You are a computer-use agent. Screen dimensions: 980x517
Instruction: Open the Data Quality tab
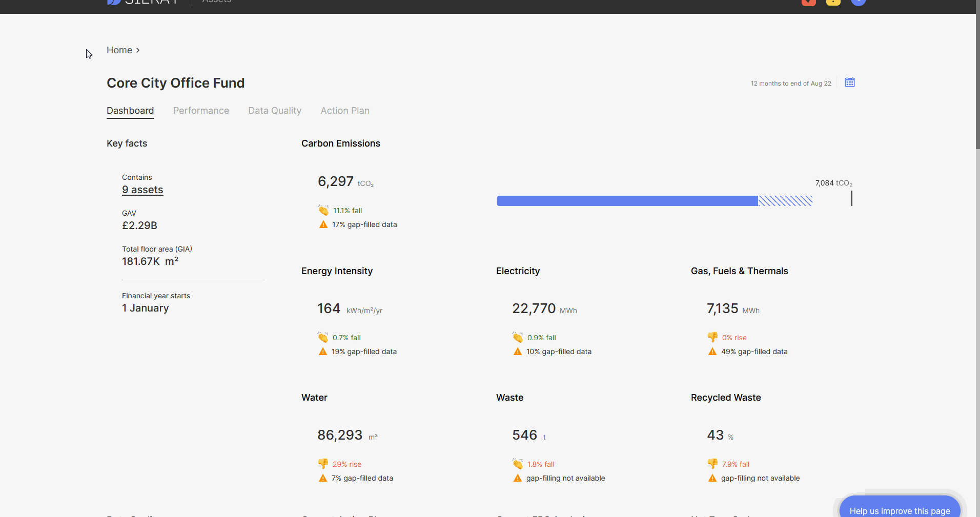click(275, 111)
